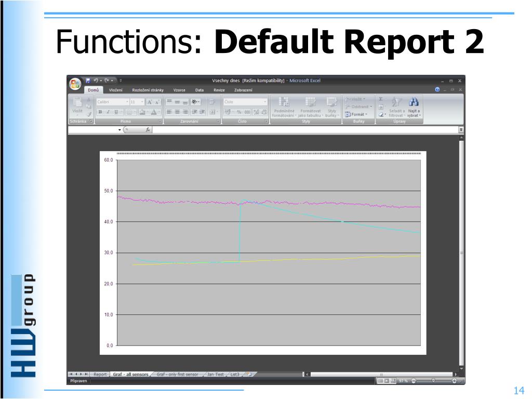
Task: Center the text horizontally
Action: 177,112
